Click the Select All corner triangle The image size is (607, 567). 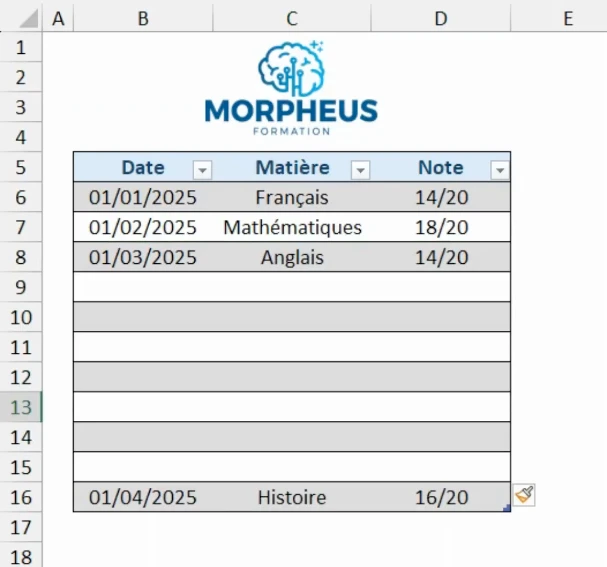click(28, 18)
